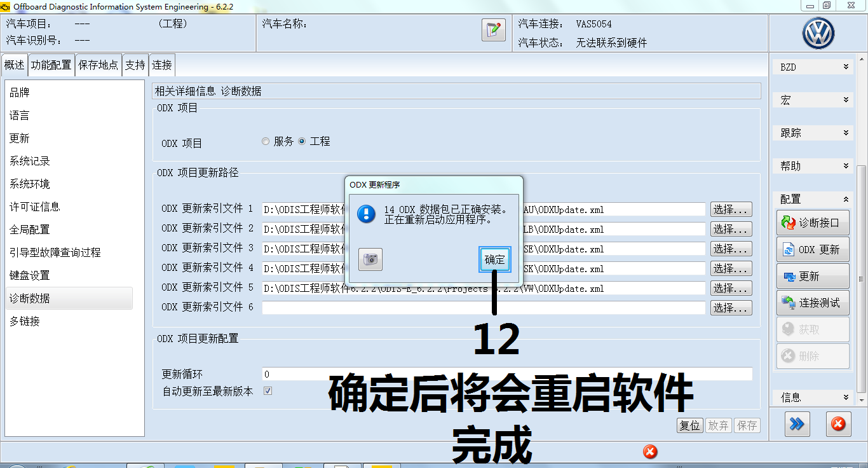Click the 更新 button in 配置 panel
This screenshot has width=868, height=468.
coord(813,277)
